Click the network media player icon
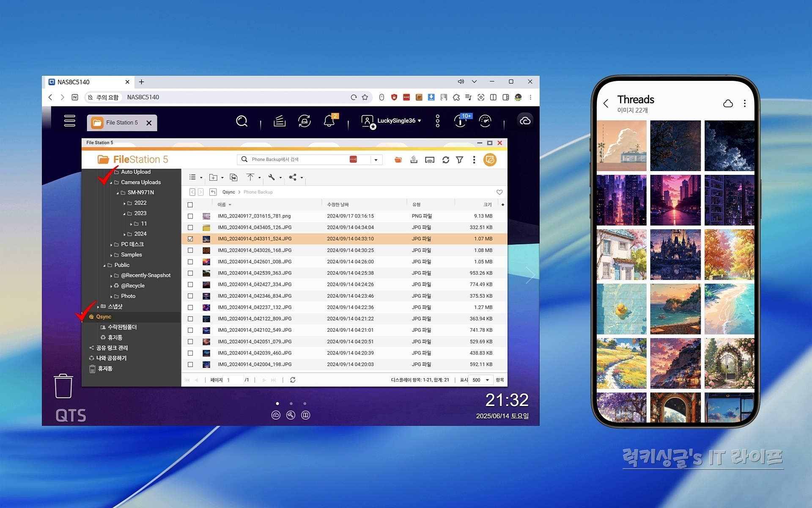This screenshot has height=508, width=812. (x=430, y=160)
